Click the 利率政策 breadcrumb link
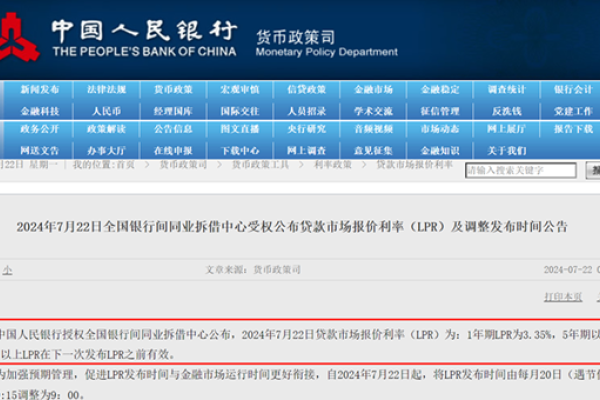 click(x=333, y=165)
